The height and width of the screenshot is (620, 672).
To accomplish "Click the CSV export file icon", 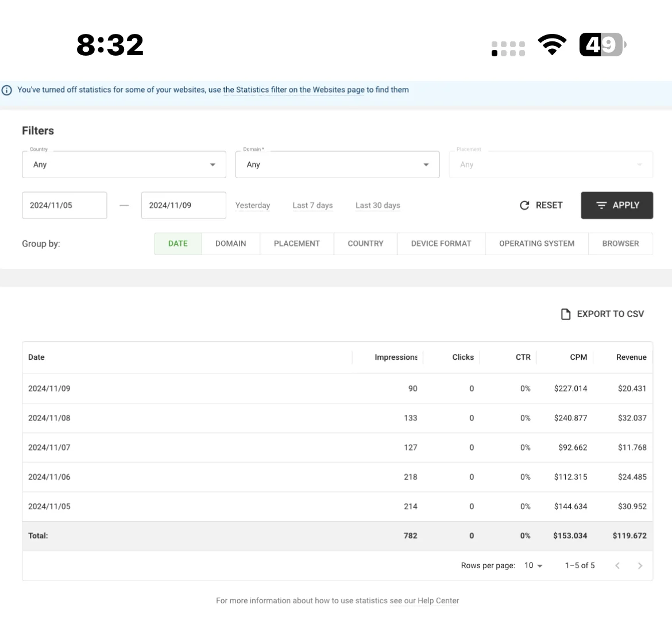I will (x=566, y=314).
